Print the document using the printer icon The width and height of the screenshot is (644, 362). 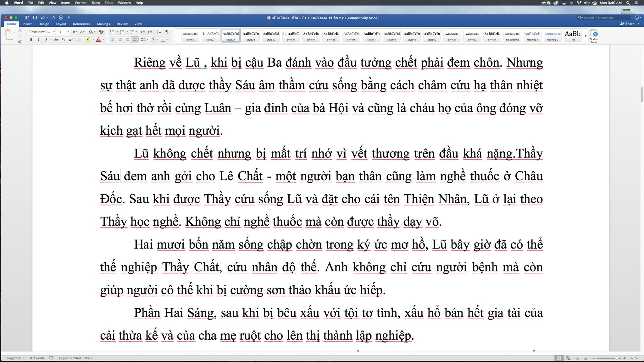pyautogui.click(x=61, y=18)
